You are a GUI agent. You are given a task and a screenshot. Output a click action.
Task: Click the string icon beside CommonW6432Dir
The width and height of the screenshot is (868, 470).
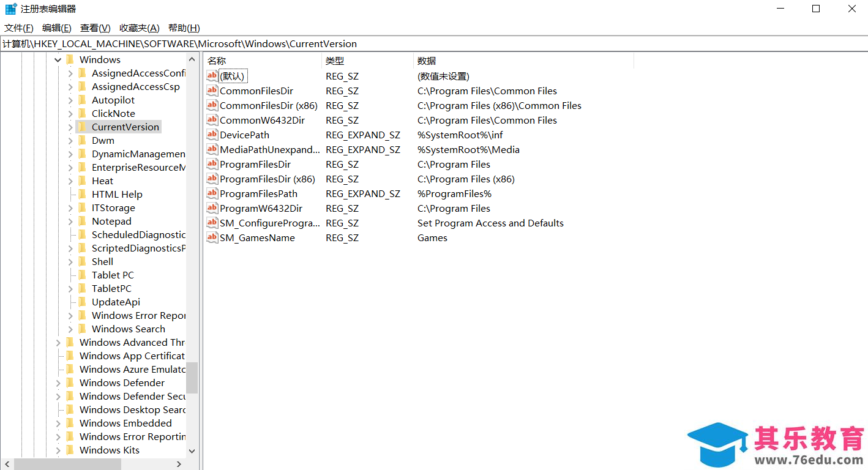(212, 120)
